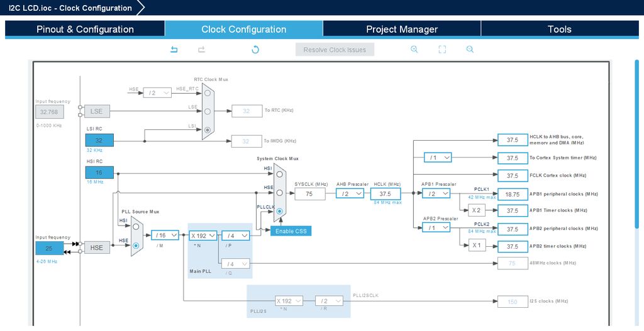Select PLLCLK in System Clock Mux
This screenshot has height=331, width=644.
click(280, 211)
